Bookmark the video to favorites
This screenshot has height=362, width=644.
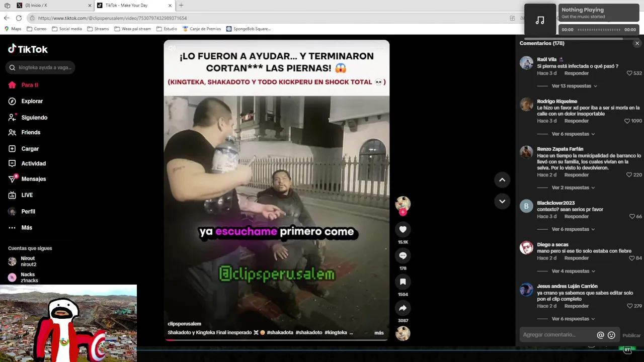(403, 282)
